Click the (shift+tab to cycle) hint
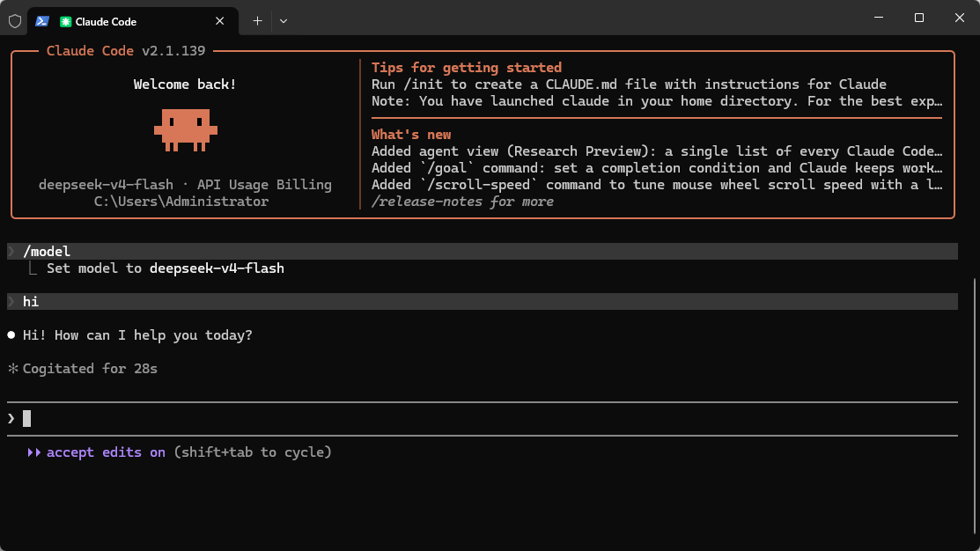Screen dimensions: 980x551 (x=253, y=452)
